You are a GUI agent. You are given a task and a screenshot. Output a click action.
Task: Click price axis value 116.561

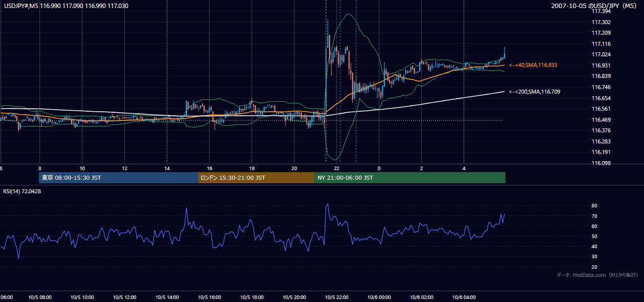[x=601, y=109]
